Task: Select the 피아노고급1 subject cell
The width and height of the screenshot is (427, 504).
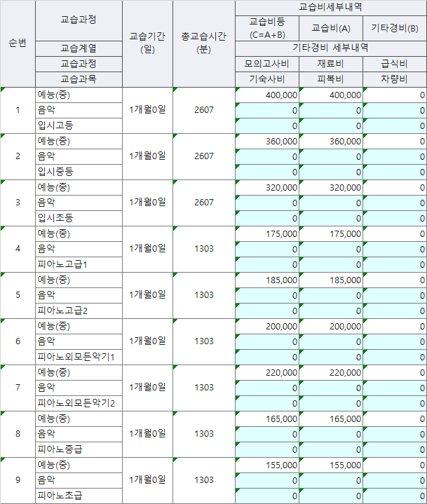Action: tap(79, 264)
